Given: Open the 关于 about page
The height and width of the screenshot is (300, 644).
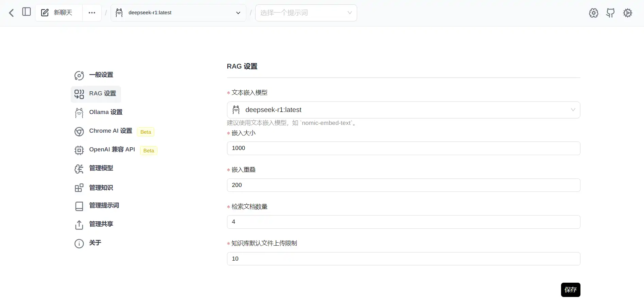Looking at the screenshot, I should [x=95, y=243].
